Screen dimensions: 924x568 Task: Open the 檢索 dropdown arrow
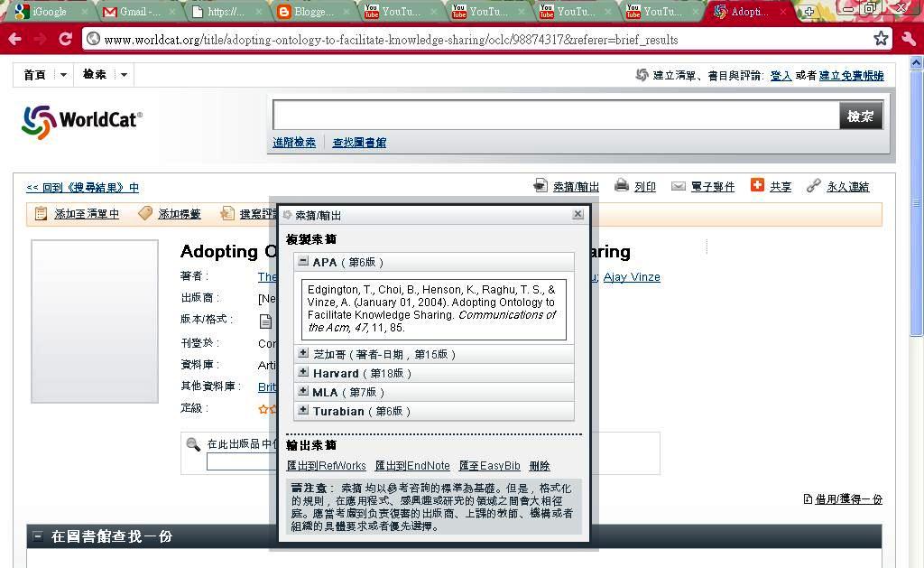pyautogui.click(x=124, y=75)
